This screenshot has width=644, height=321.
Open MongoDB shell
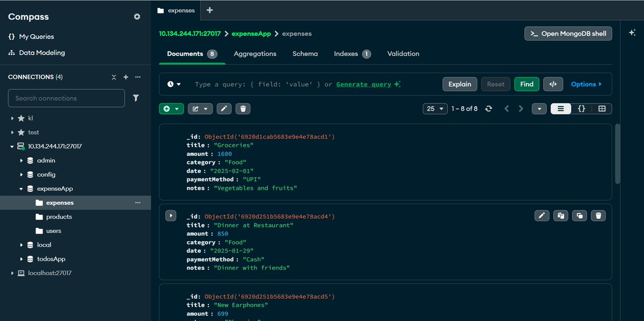coord(568,33)
